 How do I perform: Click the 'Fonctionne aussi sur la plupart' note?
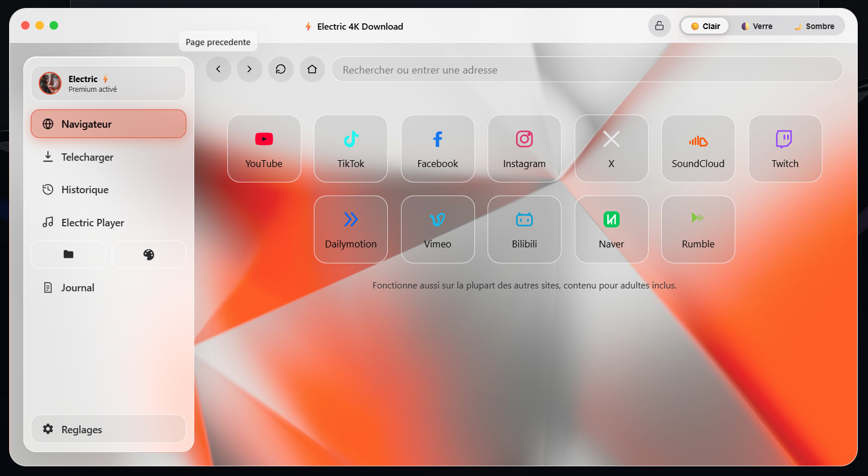click(525, 285)
